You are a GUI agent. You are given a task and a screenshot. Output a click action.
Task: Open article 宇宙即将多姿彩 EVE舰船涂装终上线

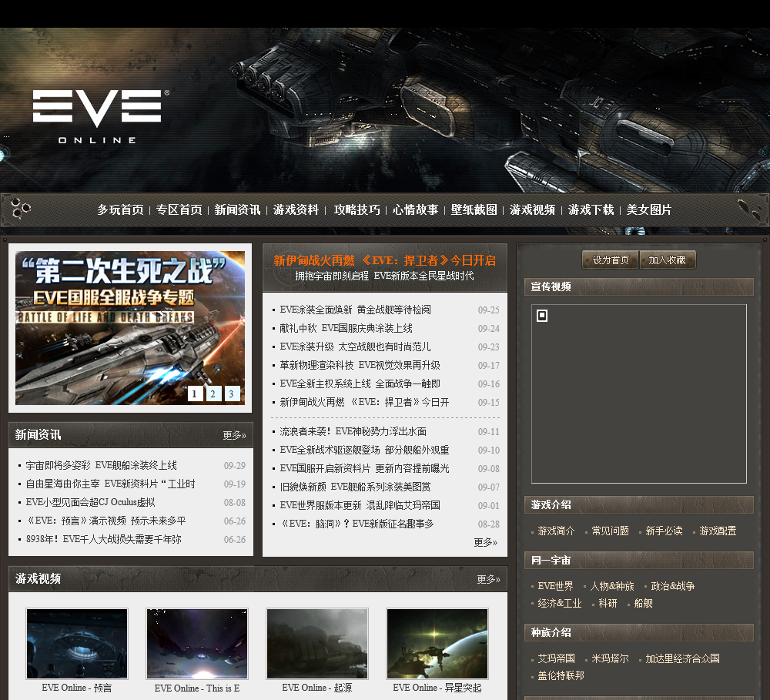tap(101, 466)
